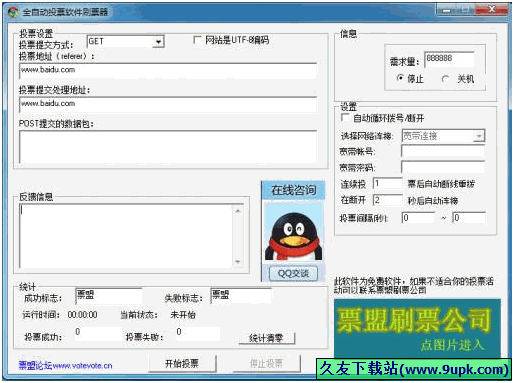
Task: Click the second 投票间隔 field after tilde
Action: (469, 218)
